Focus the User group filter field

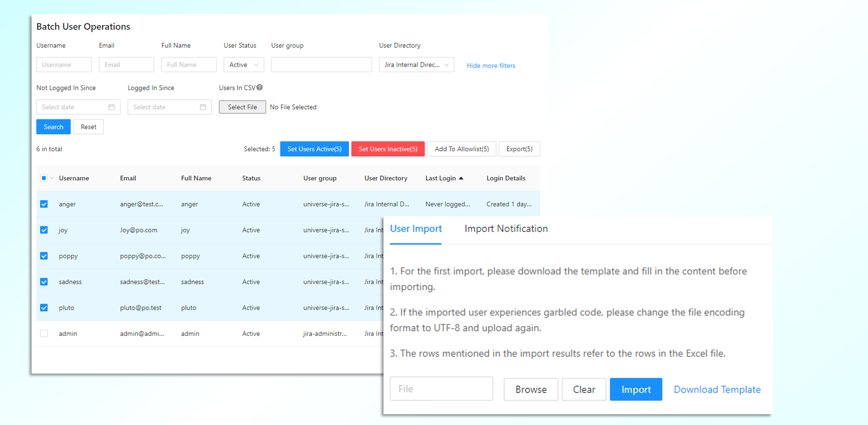(322, 65)
